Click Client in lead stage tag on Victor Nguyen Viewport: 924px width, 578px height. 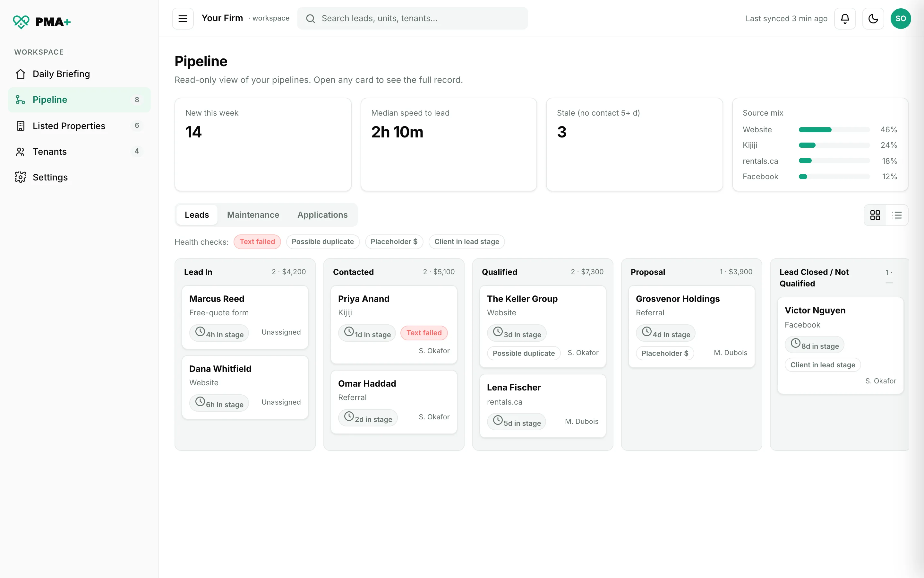822,365
